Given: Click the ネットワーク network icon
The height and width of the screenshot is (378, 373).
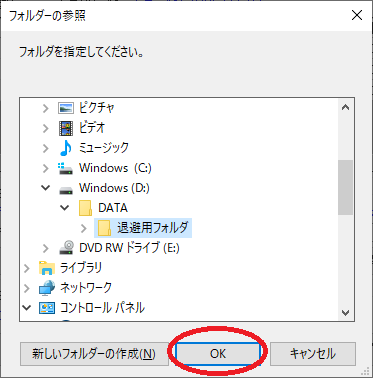Looking at the screenshot, I should coord(47,288).
